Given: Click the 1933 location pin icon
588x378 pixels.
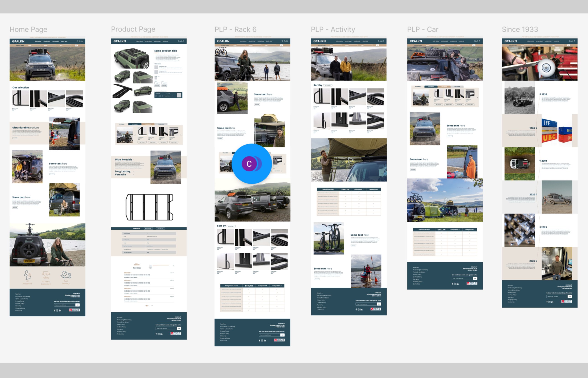Looking at the screenshot, I should pyautogui.click(x=540, y=94).
